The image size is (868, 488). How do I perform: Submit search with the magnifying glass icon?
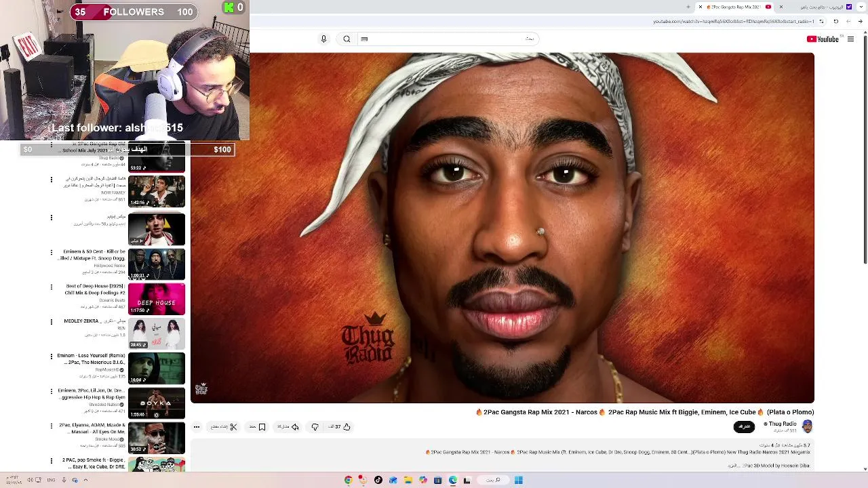pyautogui.click(x=347, y=39)
